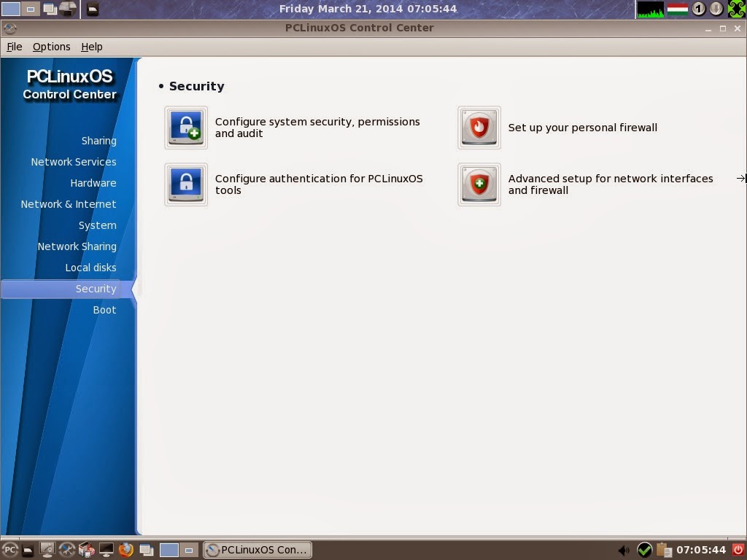Select the Network Sharing category

pyautogui.click(x=77, y=246)
